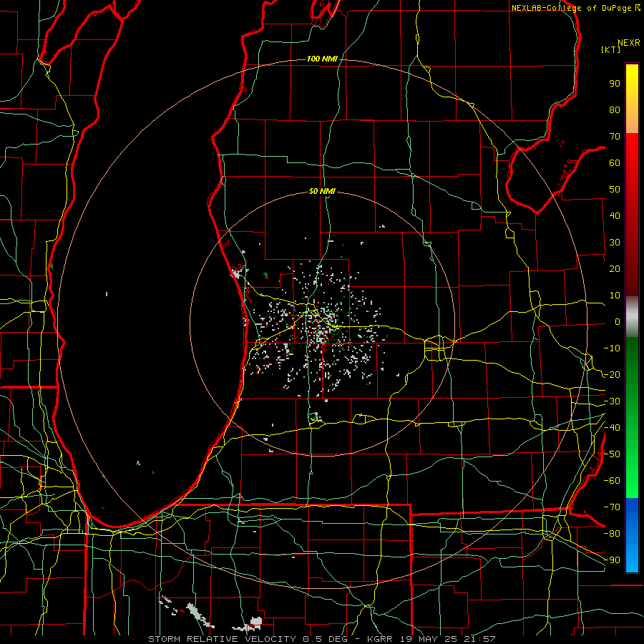Click the 19 MAY 25 date in caption
Image resolution: width=644 pixels, height=644 pixels.
pyautogui.click(x=429, y=639)
